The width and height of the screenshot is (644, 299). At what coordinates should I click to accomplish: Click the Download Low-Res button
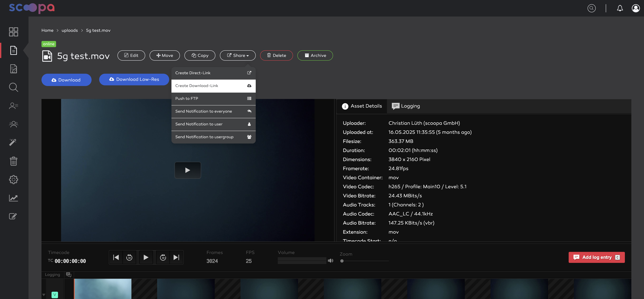[134, 79]
